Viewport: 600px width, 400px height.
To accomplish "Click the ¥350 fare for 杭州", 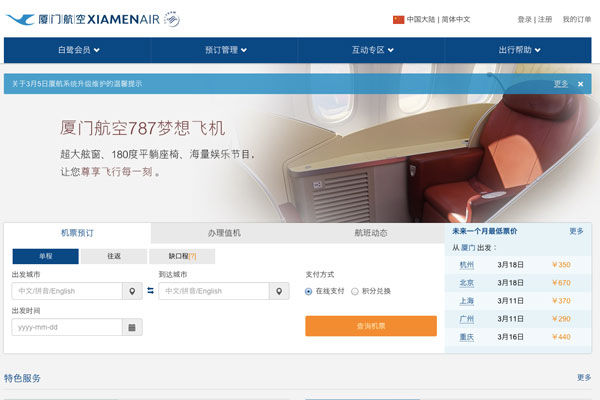I will tap(561, 265).
